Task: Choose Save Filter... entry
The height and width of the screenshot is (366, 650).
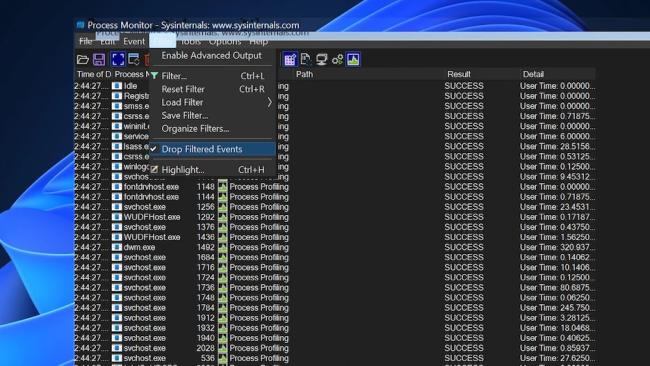Action: pyautogui.click(x=213, y=116)
